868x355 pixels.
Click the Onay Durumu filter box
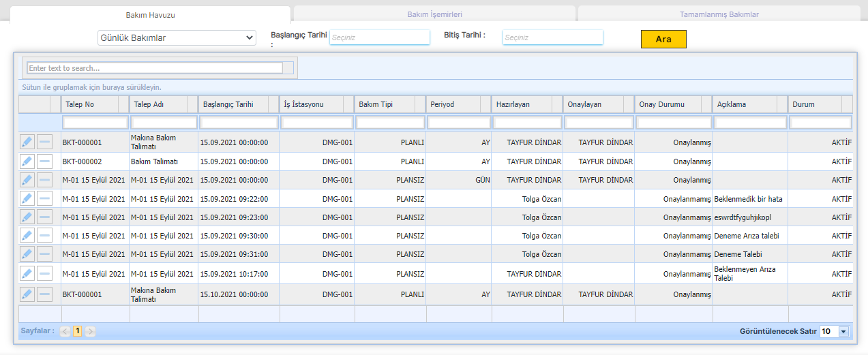674,123
